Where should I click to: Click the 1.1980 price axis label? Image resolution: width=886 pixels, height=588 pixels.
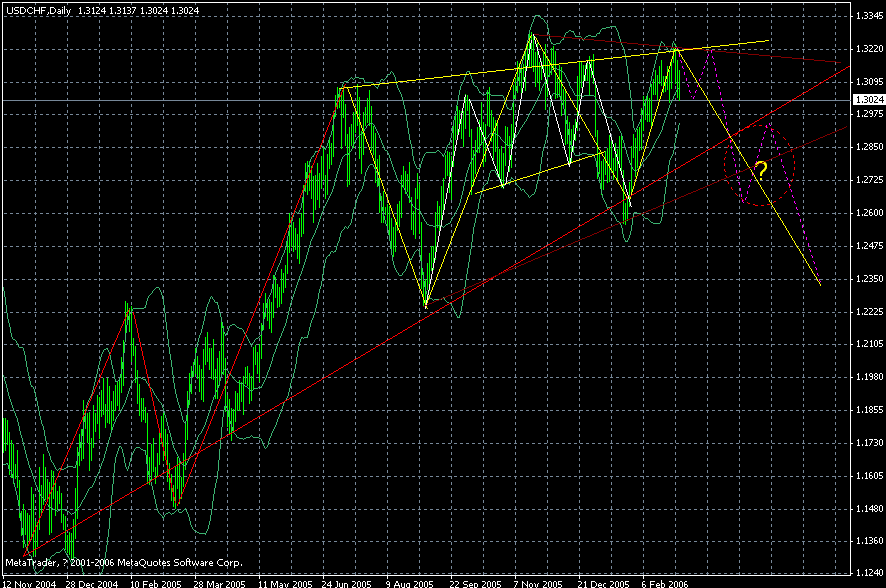pos(870,376)
